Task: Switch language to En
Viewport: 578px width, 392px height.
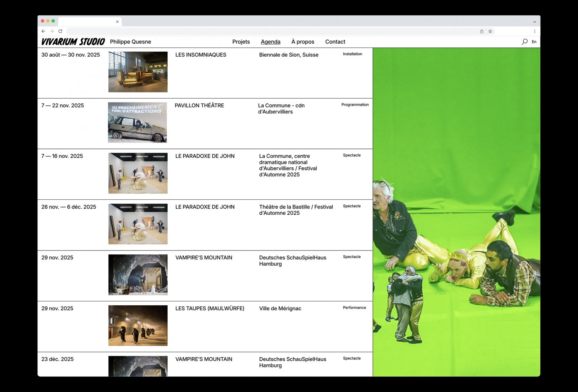Action: click(x=534, y=42)
